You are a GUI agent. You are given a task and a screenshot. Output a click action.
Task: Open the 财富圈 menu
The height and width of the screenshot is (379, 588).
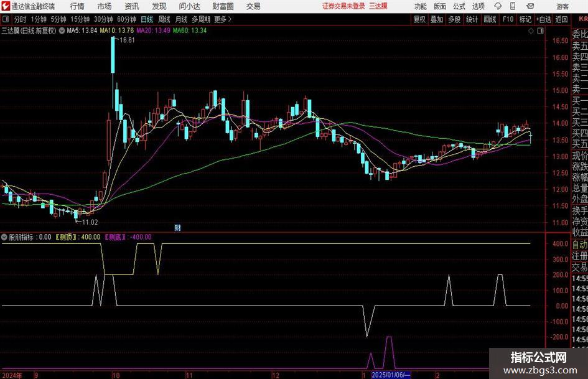click(223, 6)
